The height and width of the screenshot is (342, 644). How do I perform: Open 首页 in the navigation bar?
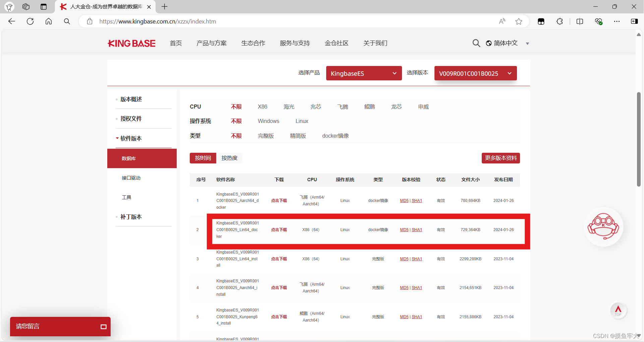point(176,43)
